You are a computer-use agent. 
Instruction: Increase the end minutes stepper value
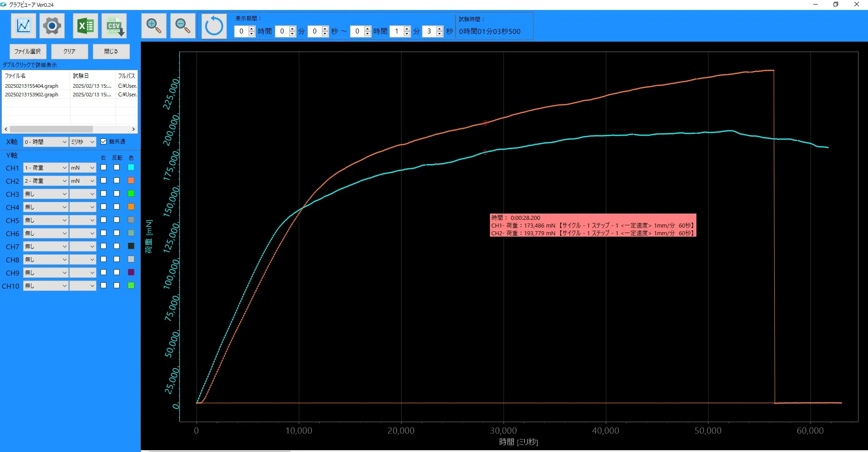pyautogui.click(x=407, y=29)
